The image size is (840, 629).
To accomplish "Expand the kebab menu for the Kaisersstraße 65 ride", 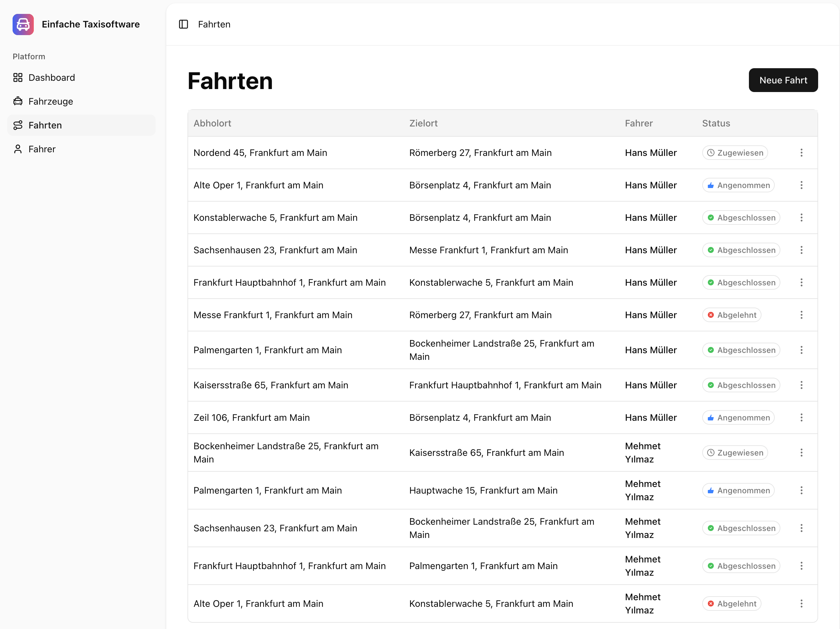I will click(802, 385).
